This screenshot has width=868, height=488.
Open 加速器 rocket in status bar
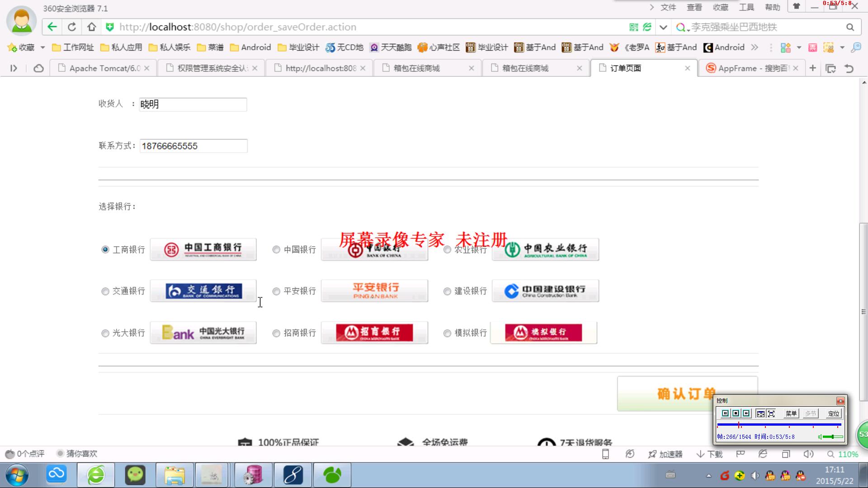(665, 454)
